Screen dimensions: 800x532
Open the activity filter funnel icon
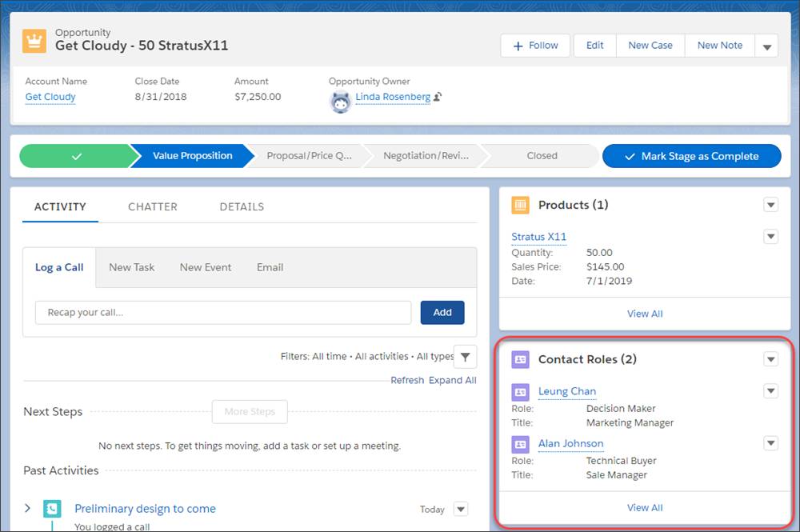coord(466,357)
